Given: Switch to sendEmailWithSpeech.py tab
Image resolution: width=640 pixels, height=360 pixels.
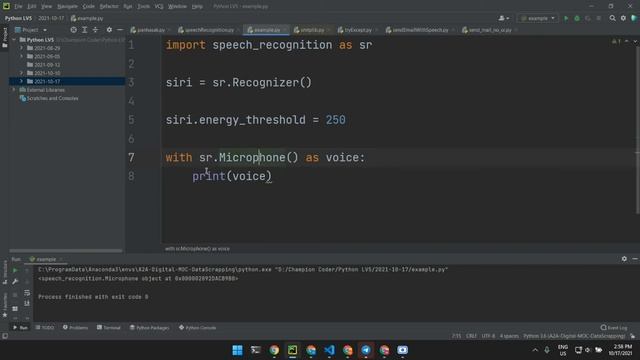Looking at the screenshot, I should 420,30.
